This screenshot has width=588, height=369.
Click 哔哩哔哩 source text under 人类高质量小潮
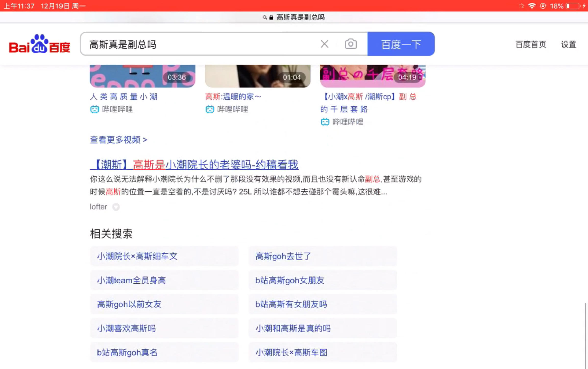point(117,109)
